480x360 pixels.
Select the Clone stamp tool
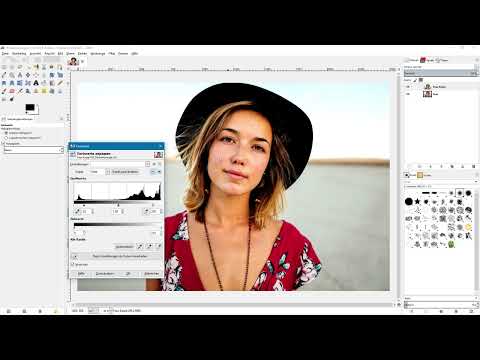point(36,91)
